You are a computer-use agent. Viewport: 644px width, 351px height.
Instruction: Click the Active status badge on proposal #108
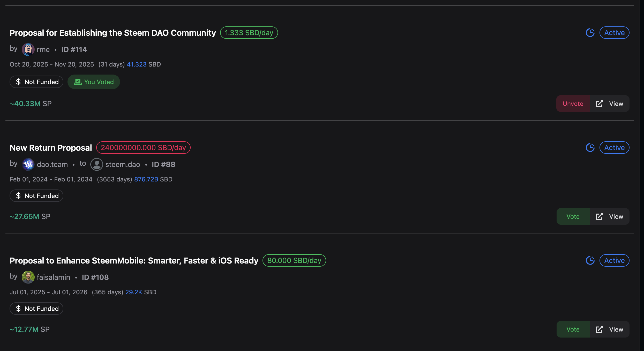[614, 260]
